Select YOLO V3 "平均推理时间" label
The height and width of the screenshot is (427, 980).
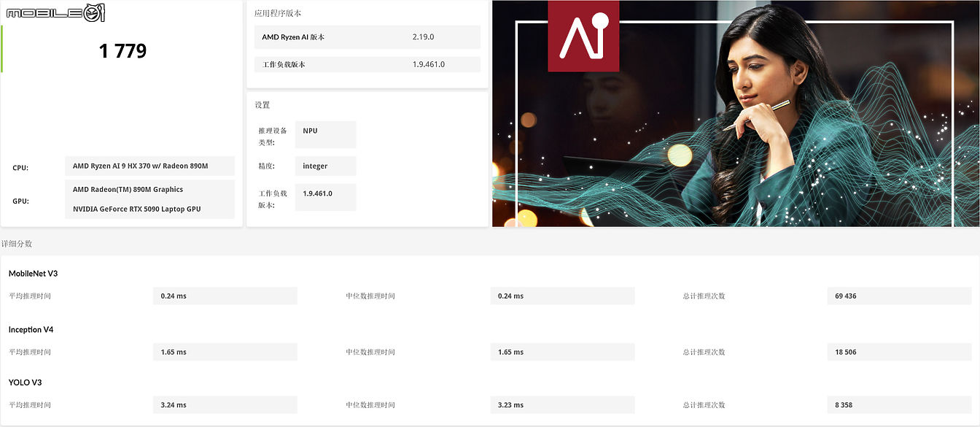30,405
